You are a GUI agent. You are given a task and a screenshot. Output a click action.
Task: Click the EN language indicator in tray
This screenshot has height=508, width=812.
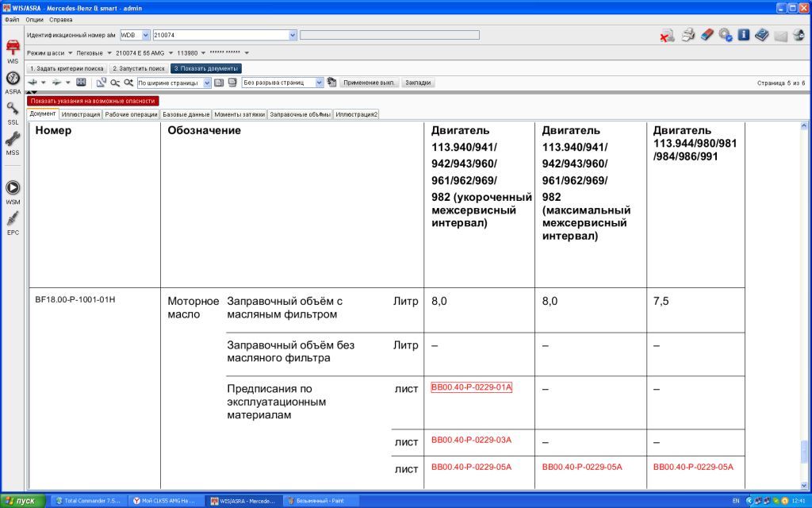(736, 502)
